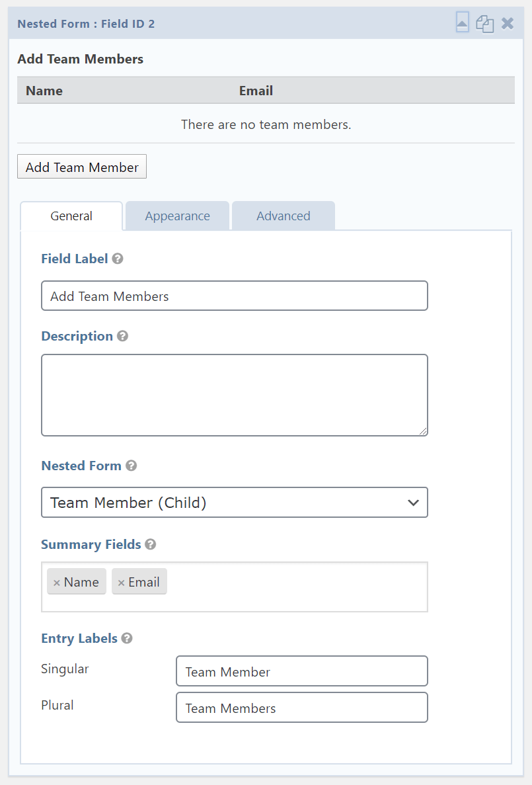Open the Nested Form dropdown

click(234, 503)
